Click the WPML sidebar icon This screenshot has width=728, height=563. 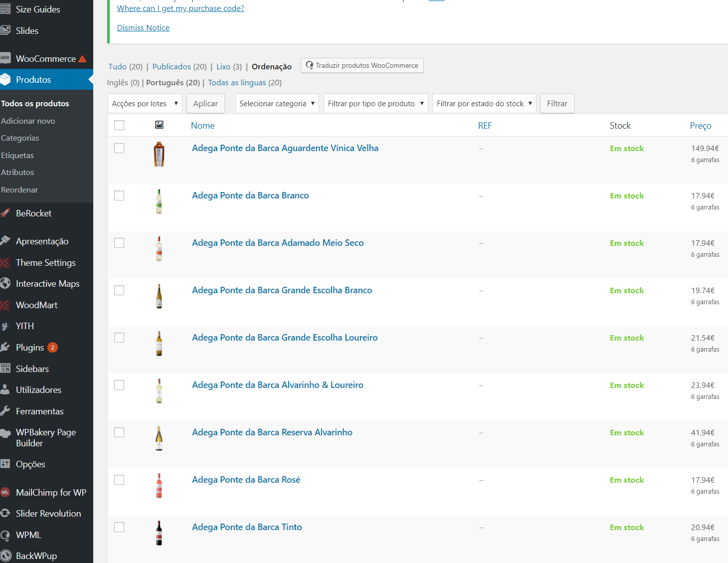click(x=5, y=535)
